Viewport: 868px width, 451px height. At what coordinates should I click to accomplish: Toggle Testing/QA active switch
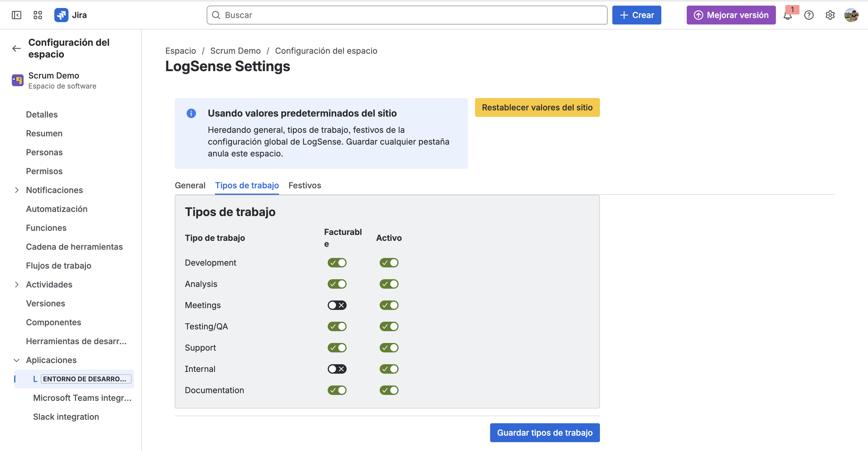click(389, 326)
